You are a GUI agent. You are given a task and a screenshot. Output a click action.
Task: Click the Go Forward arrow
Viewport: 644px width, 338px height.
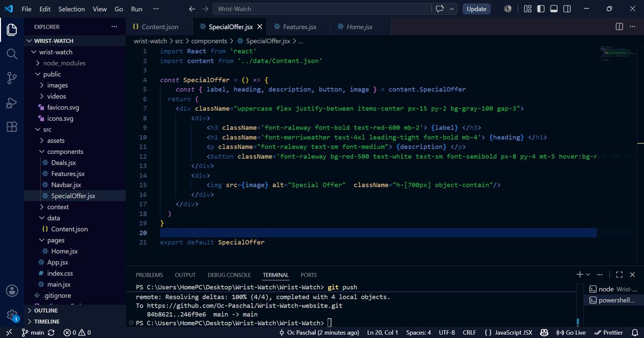click(x=205, y=9)
